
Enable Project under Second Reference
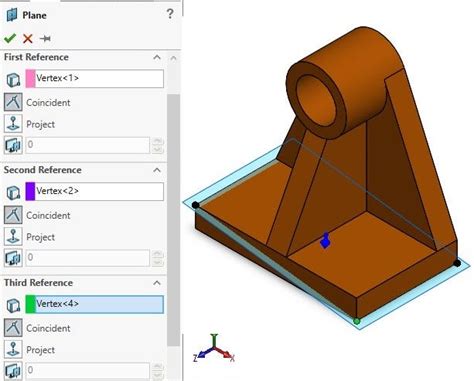[x=13, y=236]
